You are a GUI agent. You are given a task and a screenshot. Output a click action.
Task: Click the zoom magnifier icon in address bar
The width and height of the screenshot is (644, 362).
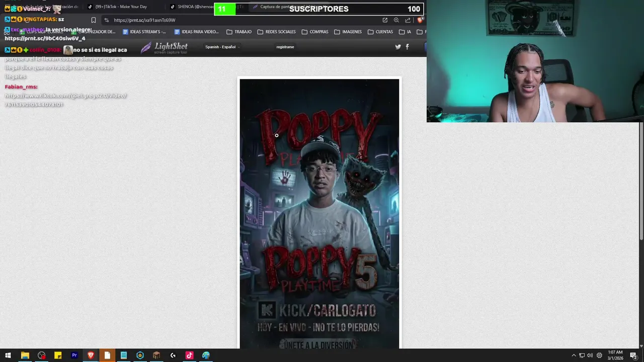(x=396, y=20)
